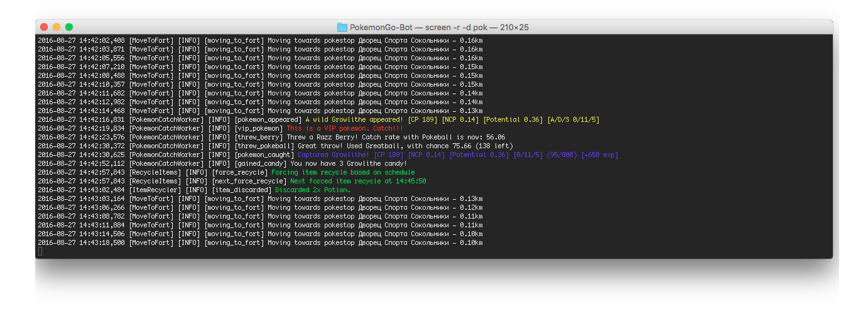868x309 pixels.
Task: Click 'A wild Growlithe appeared!' yellow text
Action: (354, 119)
